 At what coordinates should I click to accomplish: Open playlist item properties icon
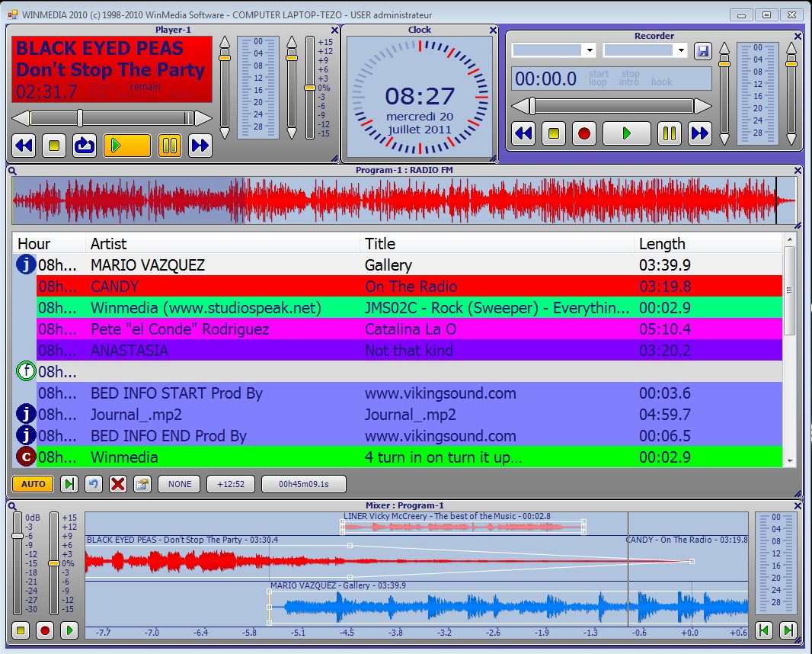[x=142, y=484]
